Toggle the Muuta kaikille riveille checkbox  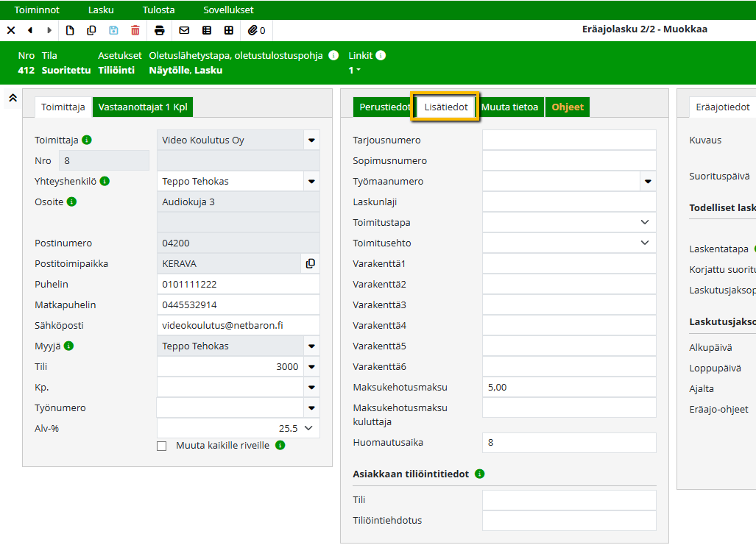pyautogui.click(x=162, y=446)
